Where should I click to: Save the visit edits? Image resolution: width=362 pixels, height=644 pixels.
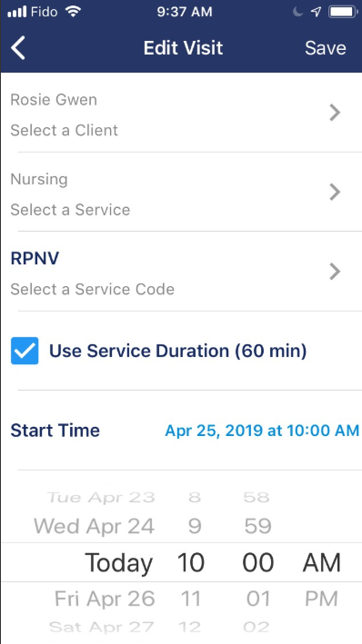[x=325, y=48]
